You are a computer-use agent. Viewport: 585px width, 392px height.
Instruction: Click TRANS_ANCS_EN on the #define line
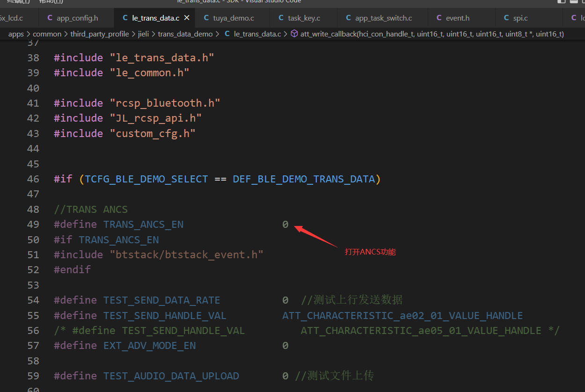(143, 224)
